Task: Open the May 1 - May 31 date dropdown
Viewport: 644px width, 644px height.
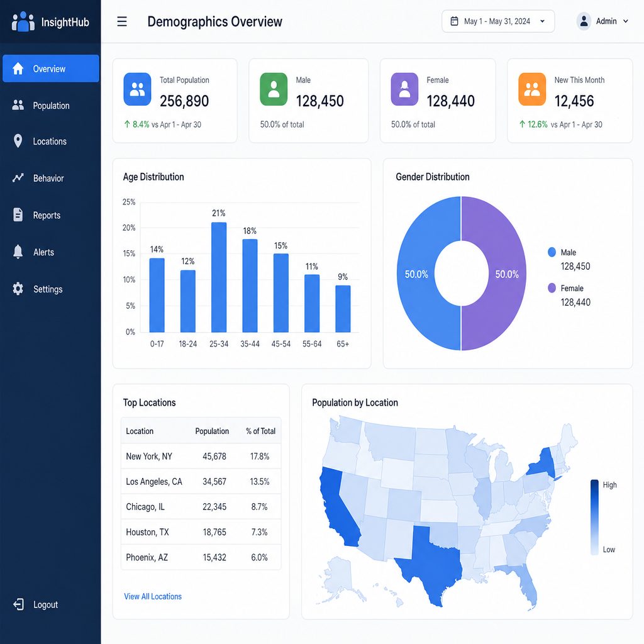Action: (x=498, y=21)
